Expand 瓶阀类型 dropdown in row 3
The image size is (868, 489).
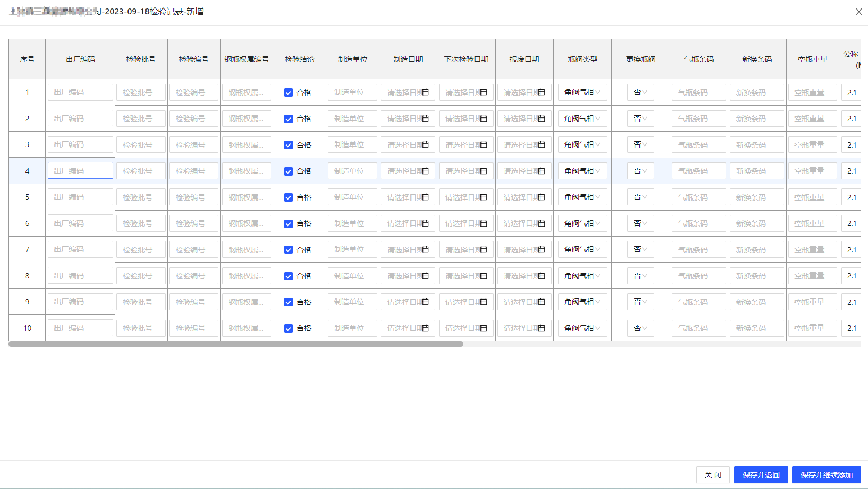pos(582,144)
